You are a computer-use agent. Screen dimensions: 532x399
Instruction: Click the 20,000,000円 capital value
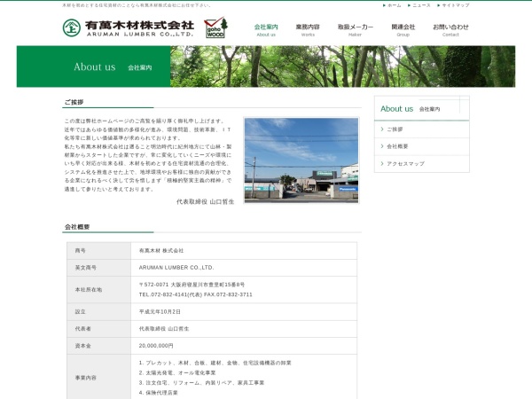(156, 346)
